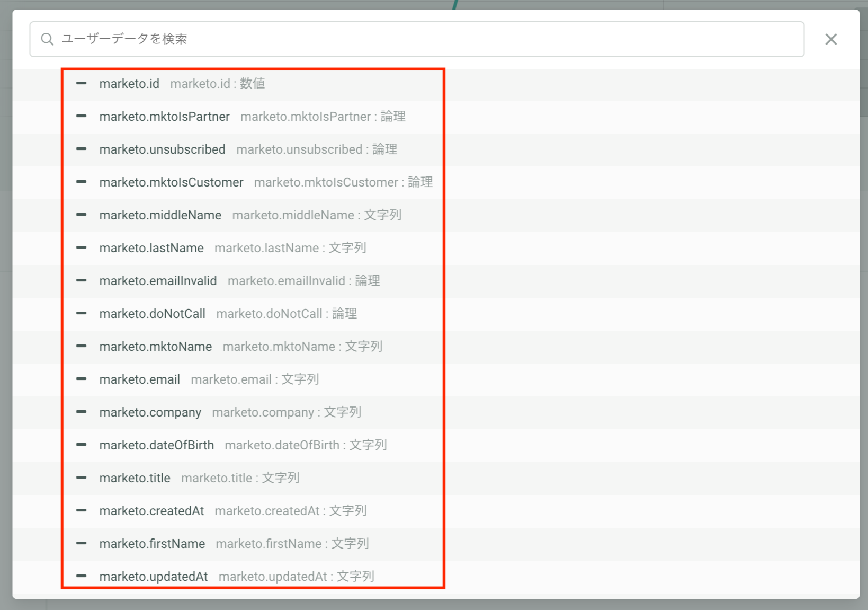The width and height of the screenshot is (868, 610).
Task: Select the bold marketo.mktoName label
Action: click(x=156, y=347)
